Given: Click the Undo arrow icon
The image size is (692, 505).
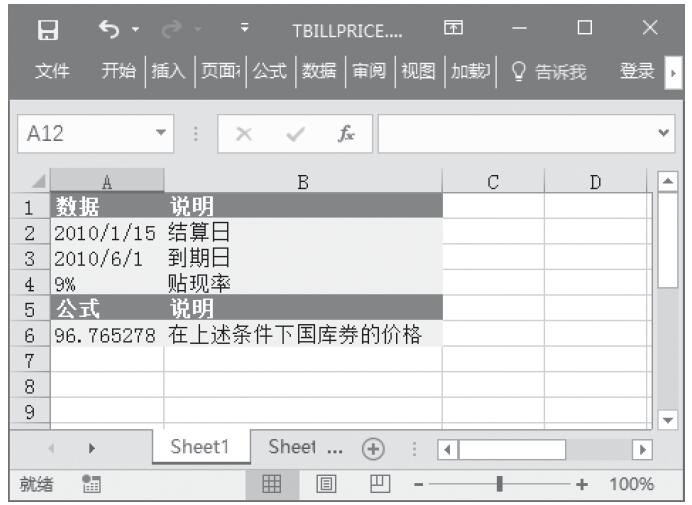Looking at the screenshot, I should click(109, 29).
